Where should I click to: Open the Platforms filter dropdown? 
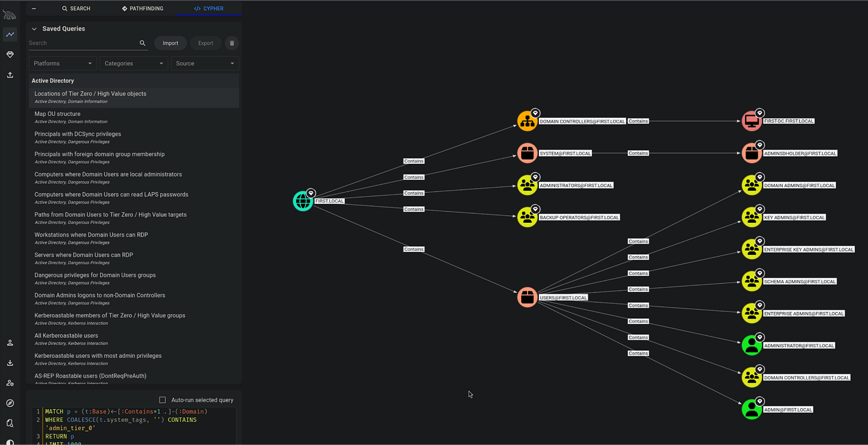pos(63,63)
